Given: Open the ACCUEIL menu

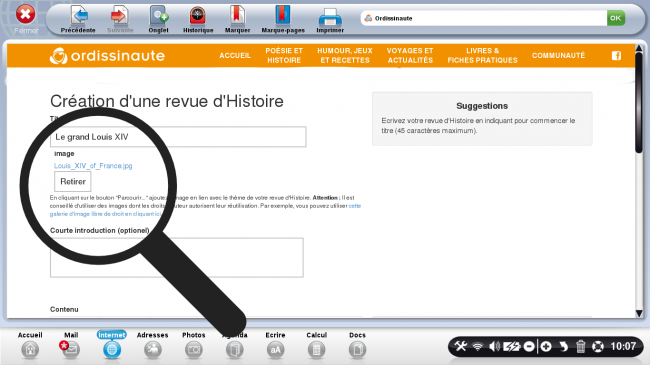Looking at the screenshot, I should [235, 56].
